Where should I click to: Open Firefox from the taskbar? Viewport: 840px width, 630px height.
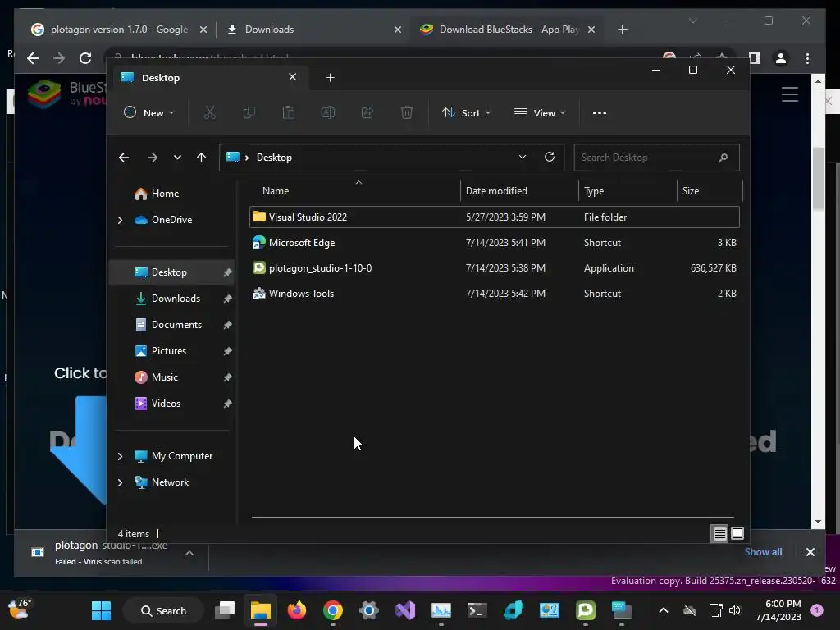pyautogui.click(x=297, y=610)
